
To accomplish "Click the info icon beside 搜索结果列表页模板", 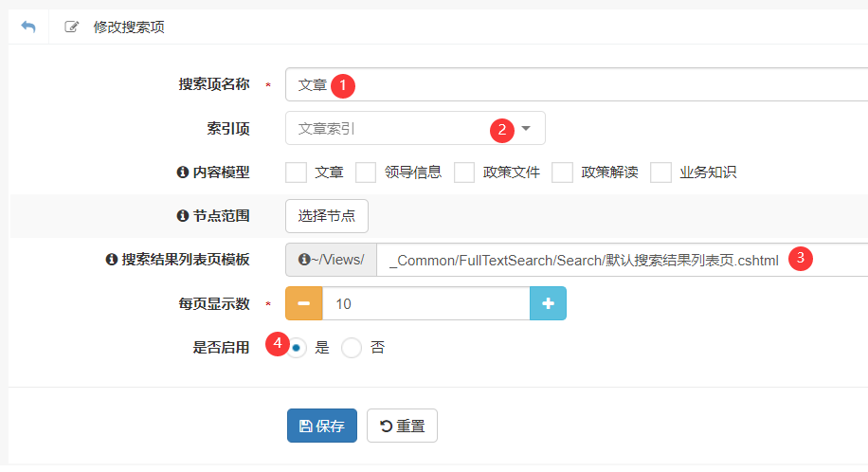I will coord(111,260).
